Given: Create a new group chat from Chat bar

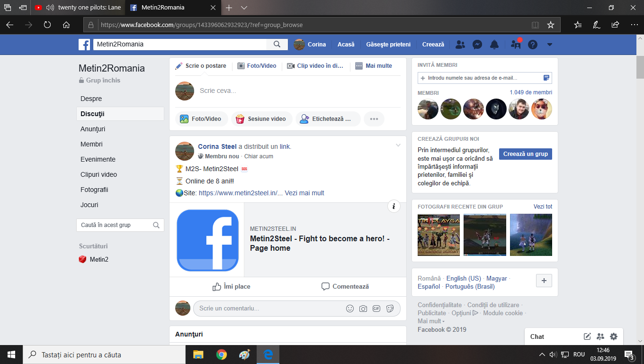Looking at the screenshot, I should click(x=600, y=337).
